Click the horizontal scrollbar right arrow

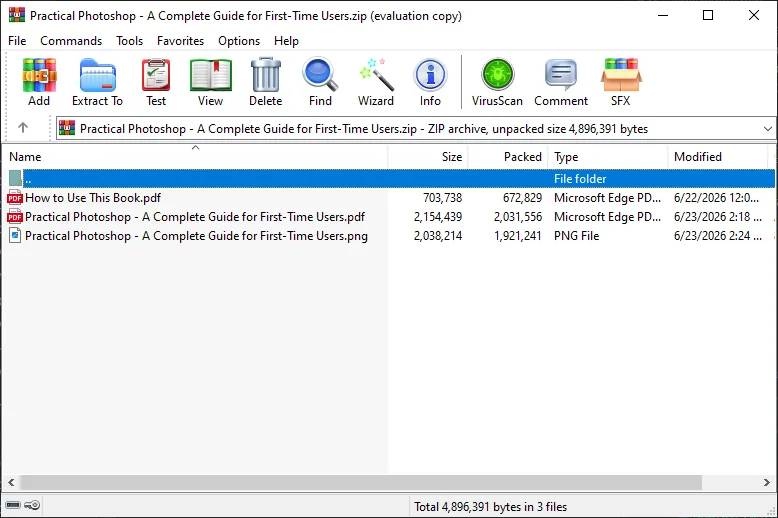coord(767,482)
